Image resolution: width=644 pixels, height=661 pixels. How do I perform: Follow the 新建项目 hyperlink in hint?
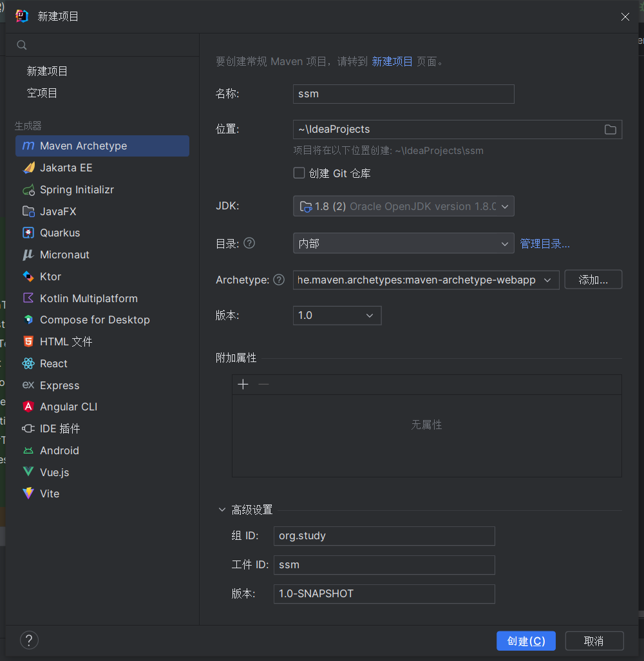(x=392, y=62)
